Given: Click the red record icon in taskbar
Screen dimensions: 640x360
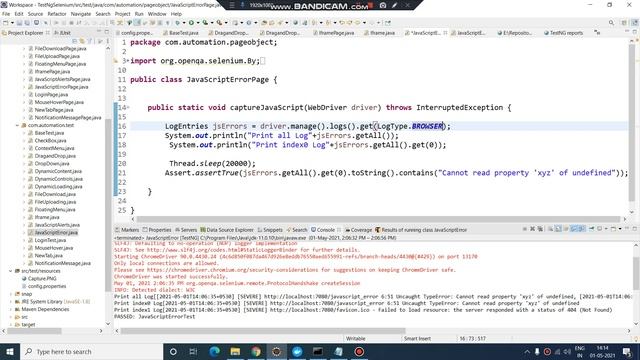Looking at the screenshot, I should [359, 351].
